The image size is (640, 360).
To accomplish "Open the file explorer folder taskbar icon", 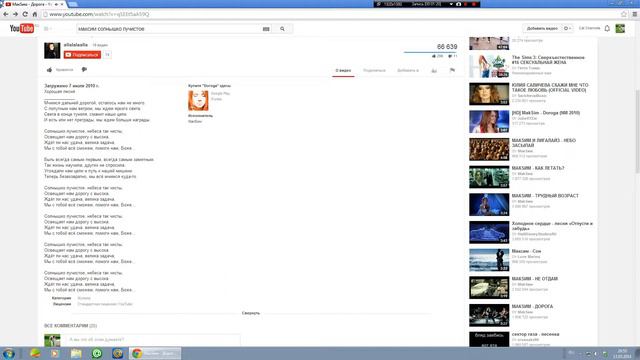I will [x=76, y=353].
